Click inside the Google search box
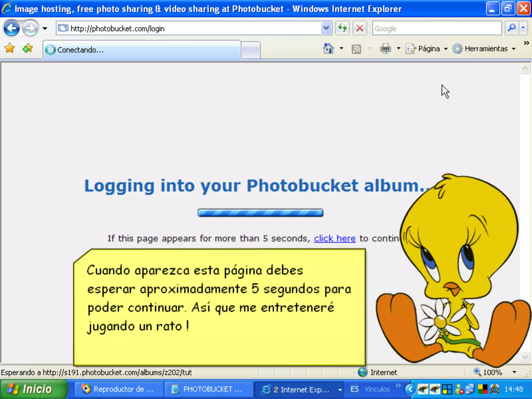This screenshot has width=532, height=399. point(436,28)
